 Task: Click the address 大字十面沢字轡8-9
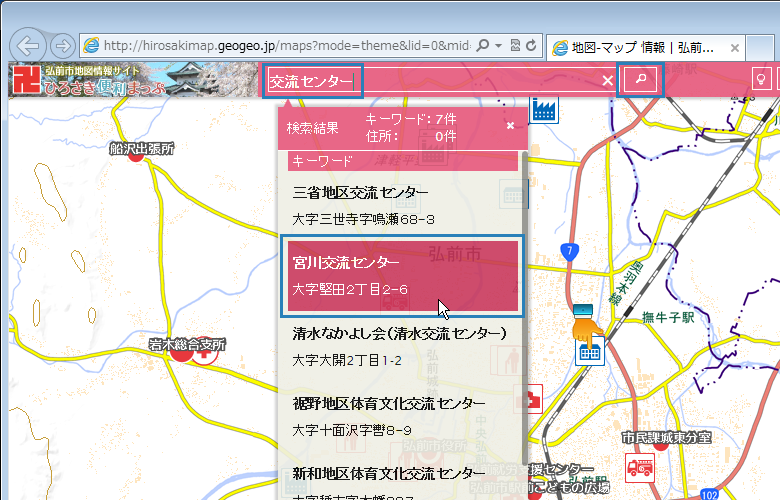point(352,430)
